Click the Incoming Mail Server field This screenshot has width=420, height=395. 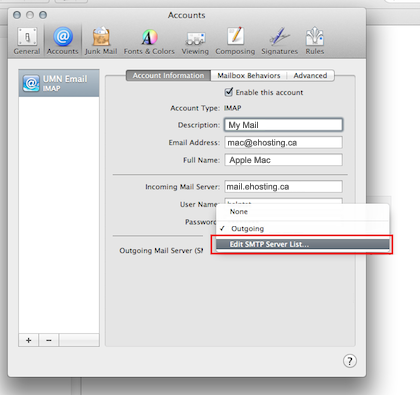point(283,187)
